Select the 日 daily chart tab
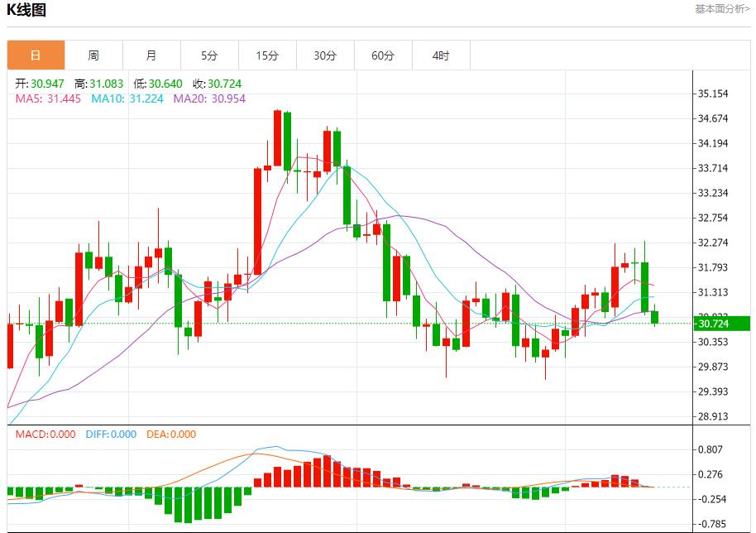Screen dimensions: 756x533 36,55
